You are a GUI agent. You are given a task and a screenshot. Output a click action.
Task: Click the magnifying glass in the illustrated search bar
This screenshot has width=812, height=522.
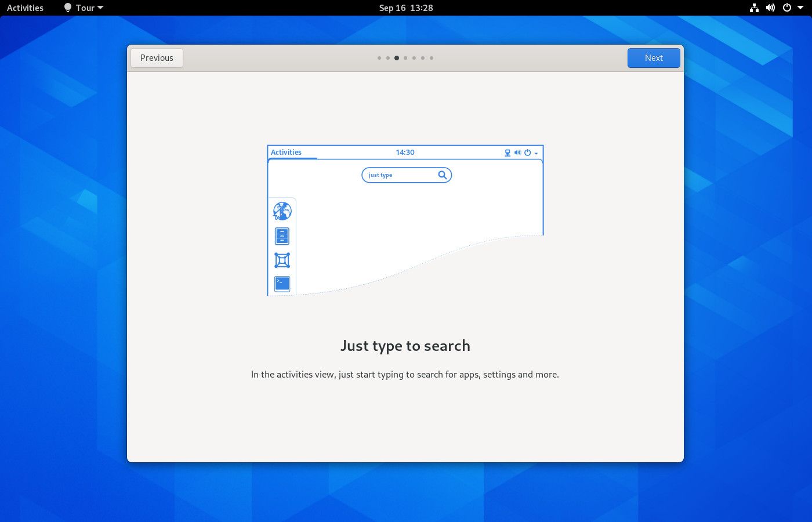click(443, 175)
